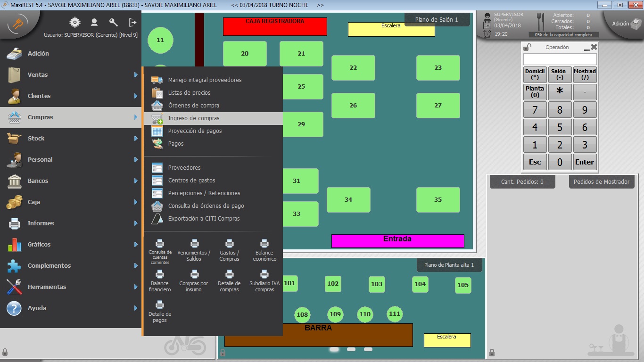
Task: Click the wrench tool icon in header
Action: [x=113, y=22]
